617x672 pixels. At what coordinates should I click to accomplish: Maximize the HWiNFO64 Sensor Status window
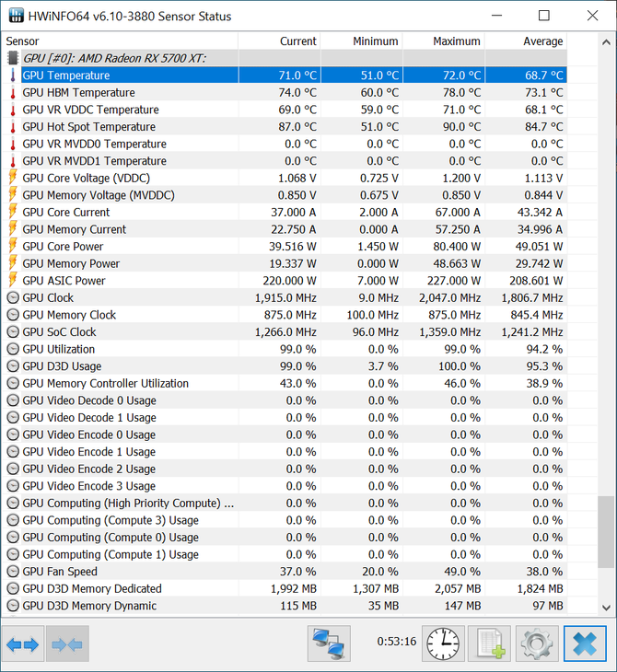click(543, 16)
